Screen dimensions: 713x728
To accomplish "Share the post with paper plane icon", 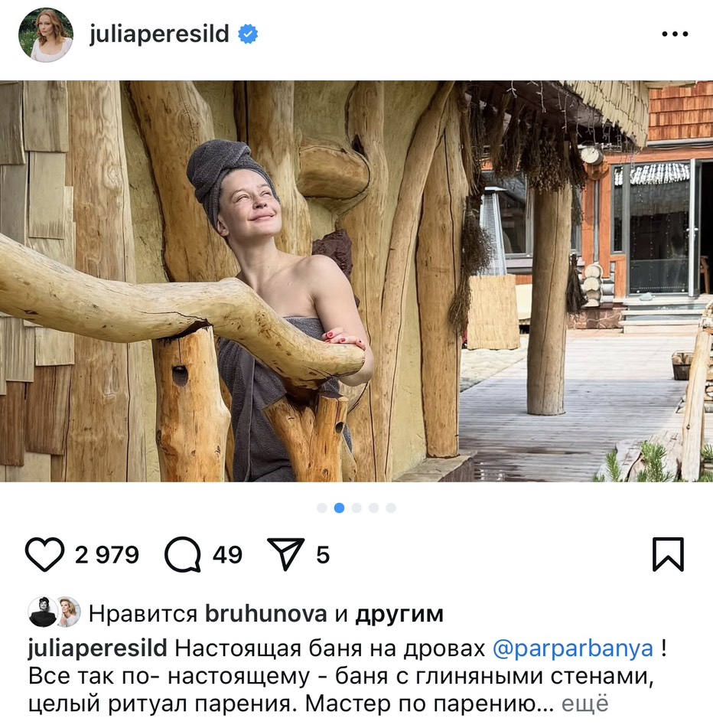I will (x=286, y=554).
